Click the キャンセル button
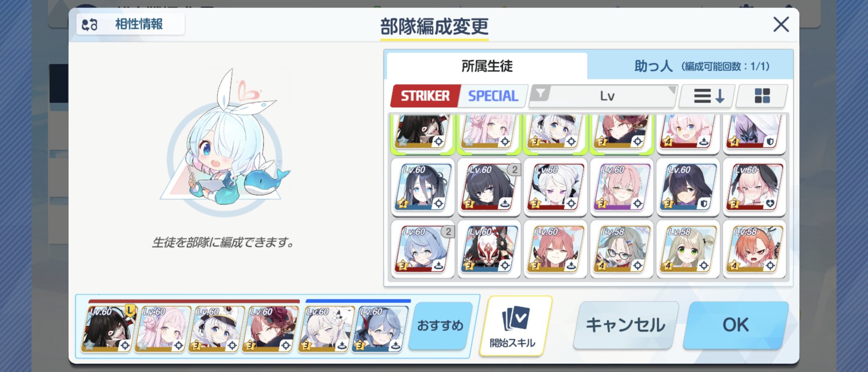The height and width of the screenshot is (372, 868). click(x=625, y=325)
